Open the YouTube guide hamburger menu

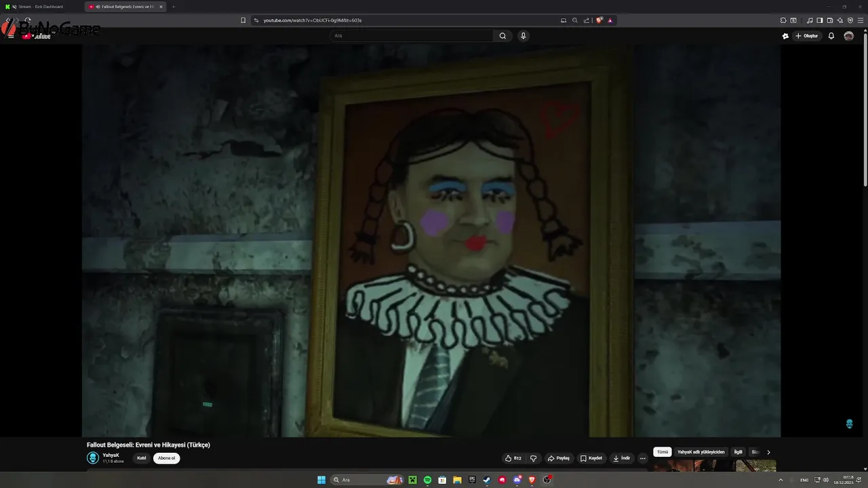point(11,36)
